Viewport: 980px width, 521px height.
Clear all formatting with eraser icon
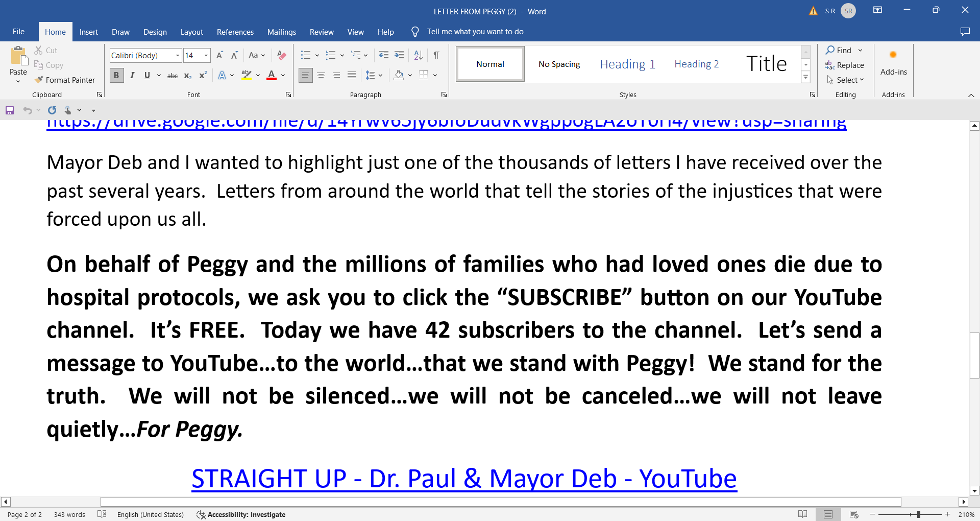(x=281, y=55)
